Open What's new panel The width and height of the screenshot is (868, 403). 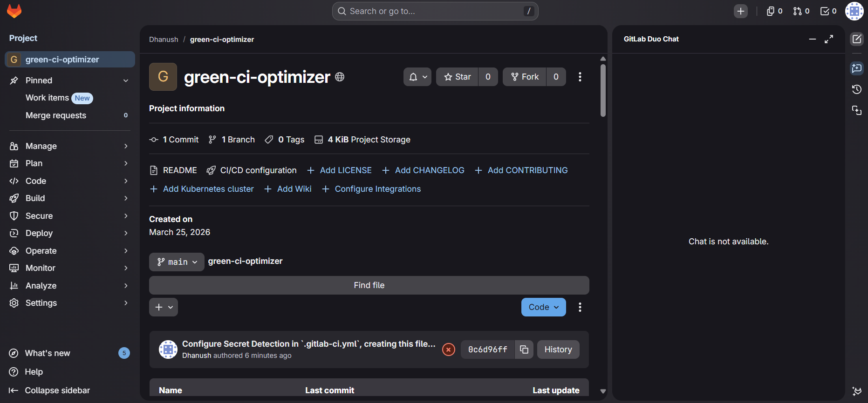click(x=69, y=353)
